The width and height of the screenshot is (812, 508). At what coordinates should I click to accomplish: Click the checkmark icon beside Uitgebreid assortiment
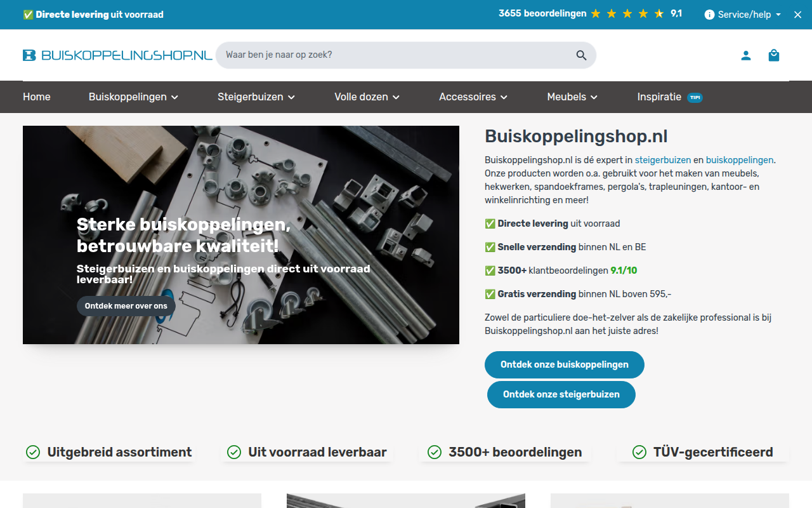33,452
